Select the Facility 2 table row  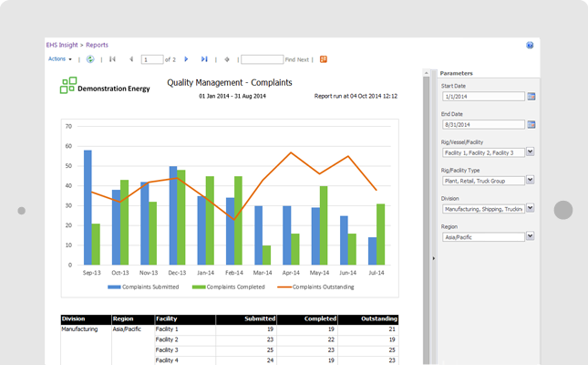click(276, 339)
